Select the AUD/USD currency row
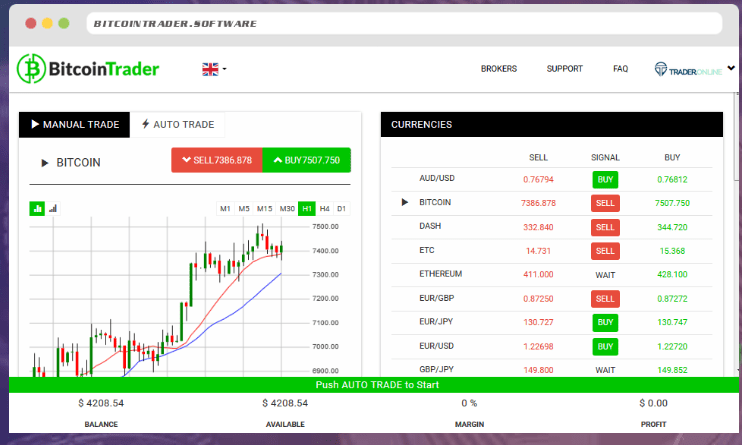 [x=552, y=179]
